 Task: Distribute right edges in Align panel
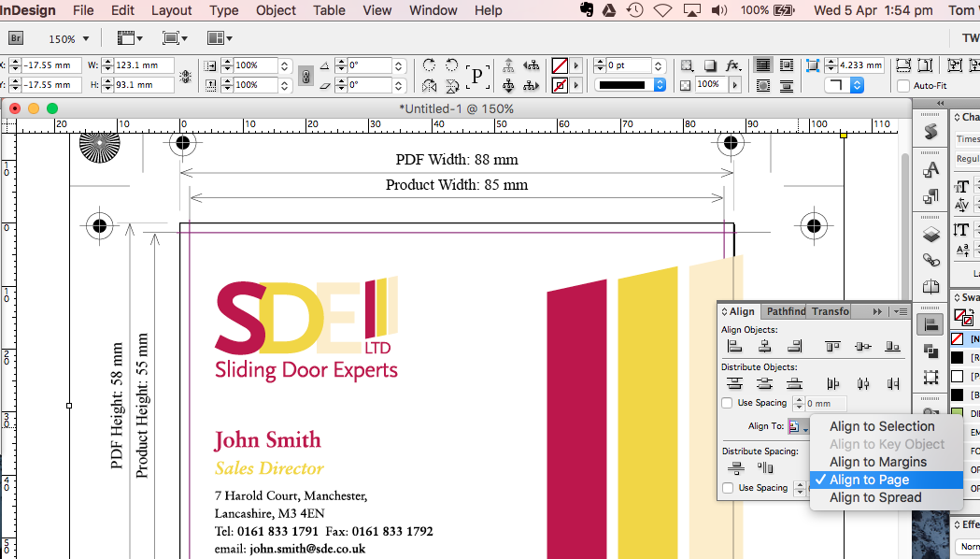point(892,383)
